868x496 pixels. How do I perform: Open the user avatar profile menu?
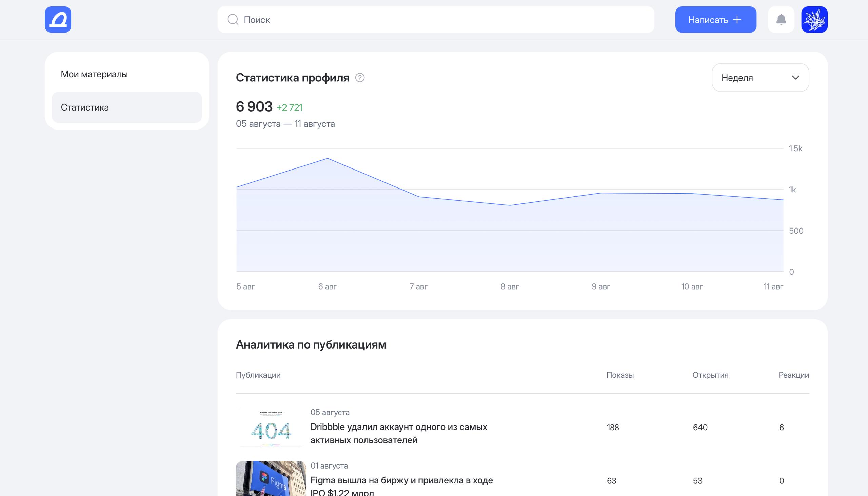(814, 19)
